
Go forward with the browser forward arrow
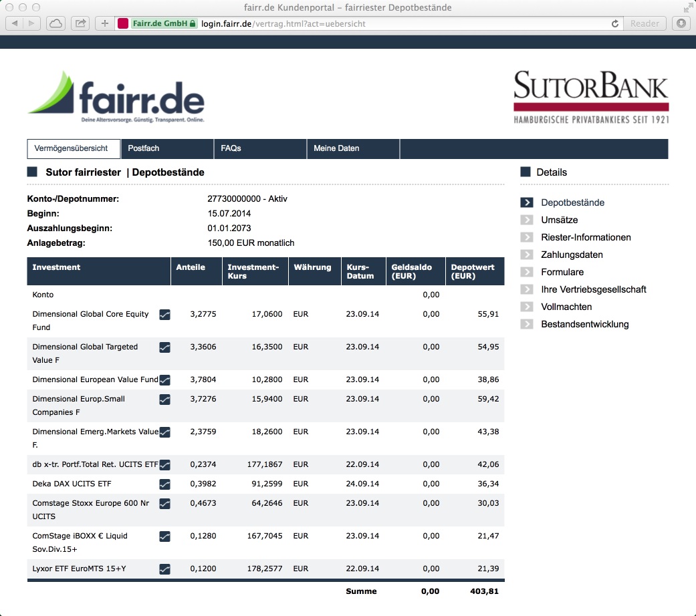point(31,23)
